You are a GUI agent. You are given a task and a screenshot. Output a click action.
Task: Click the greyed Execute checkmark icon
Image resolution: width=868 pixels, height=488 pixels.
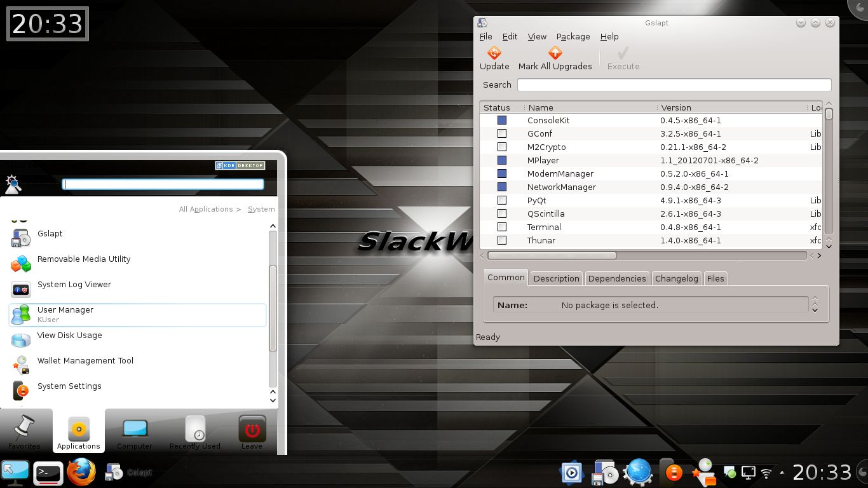pyautogui.click(x=623, y=53)
